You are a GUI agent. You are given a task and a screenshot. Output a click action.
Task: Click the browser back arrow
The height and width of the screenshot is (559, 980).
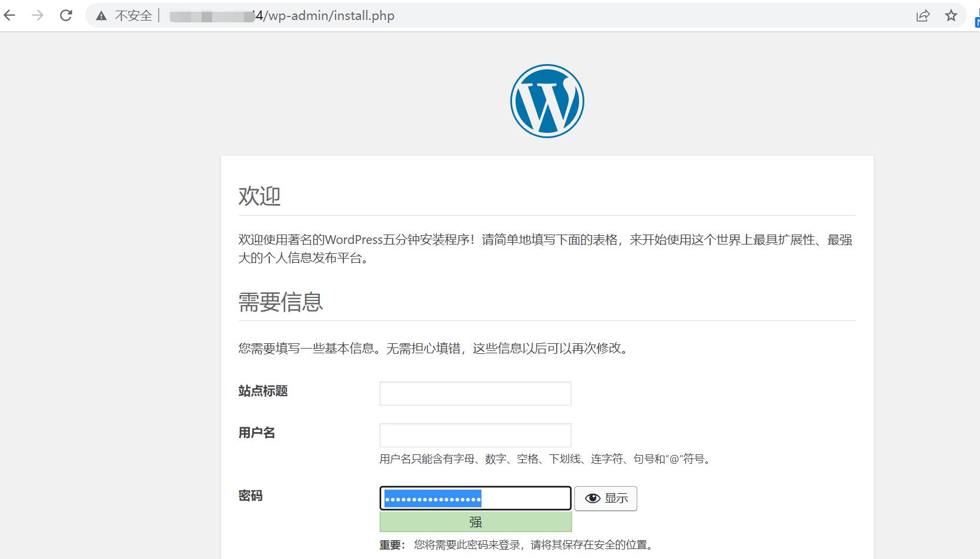[x=9, y=15]
